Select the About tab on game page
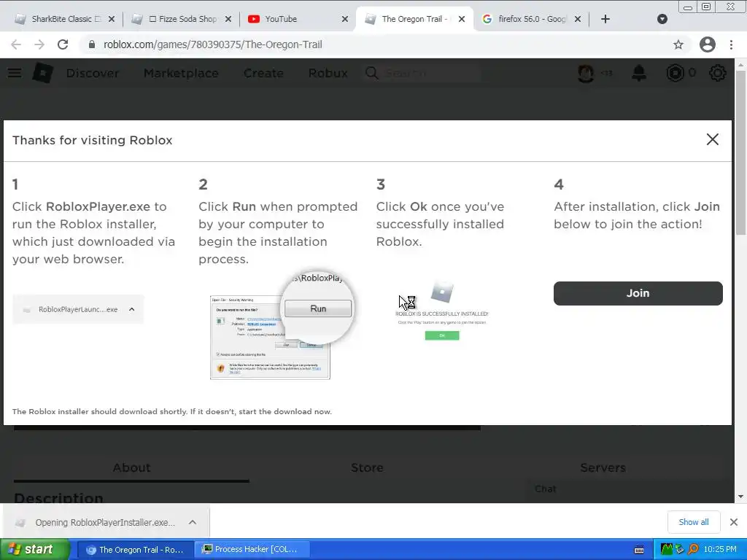Viewport: 747px width, 560px height. click(x=131, y=467)
